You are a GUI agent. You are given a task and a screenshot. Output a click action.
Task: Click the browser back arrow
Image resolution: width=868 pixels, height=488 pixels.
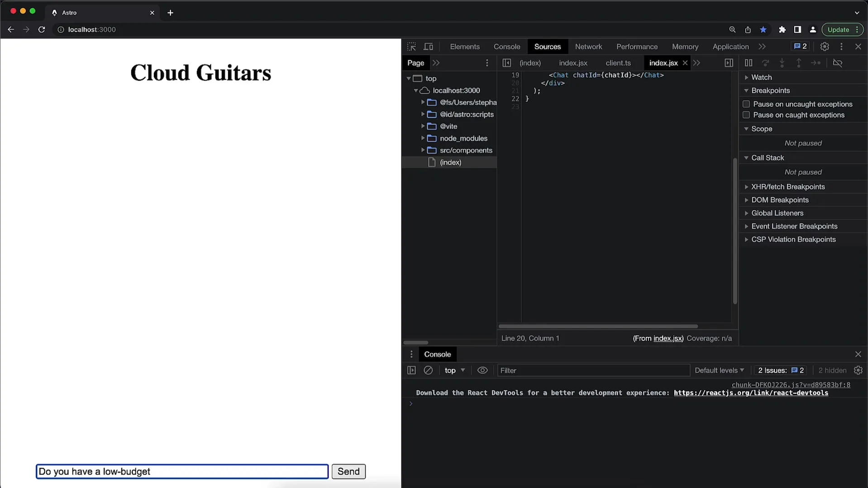[x=11, y=29]
